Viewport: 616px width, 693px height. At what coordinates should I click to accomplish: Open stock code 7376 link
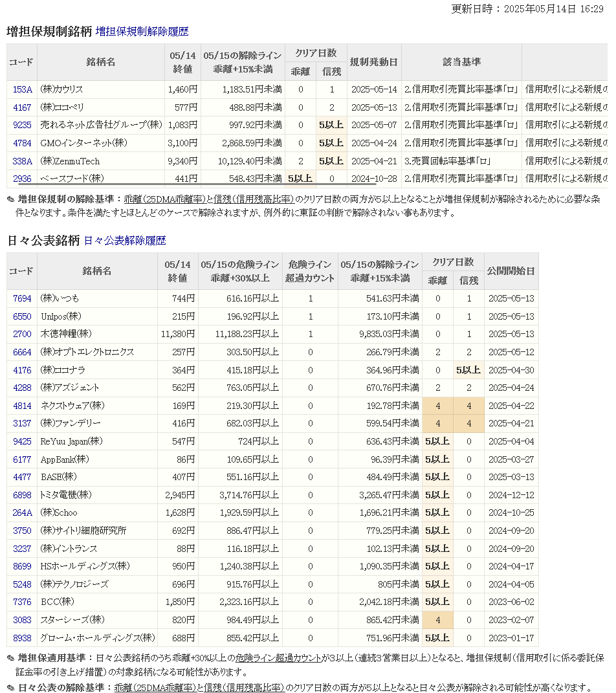click(22, 602)
